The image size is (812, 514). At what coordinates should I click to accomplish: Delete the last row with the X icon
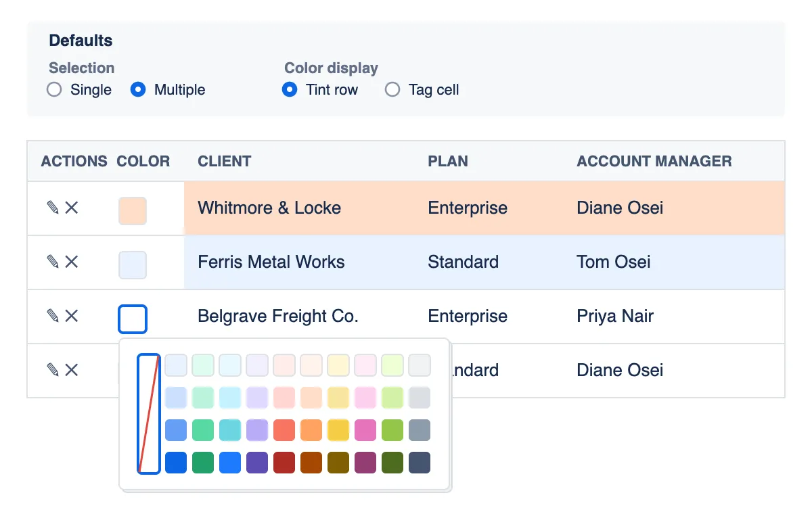click(72, 370)
